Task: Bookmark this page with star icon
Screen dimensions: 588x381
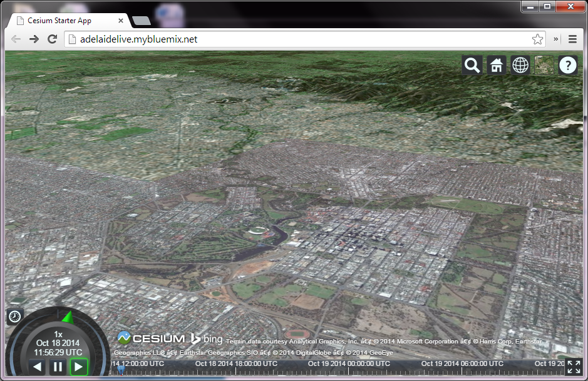Action: [537, 39]
